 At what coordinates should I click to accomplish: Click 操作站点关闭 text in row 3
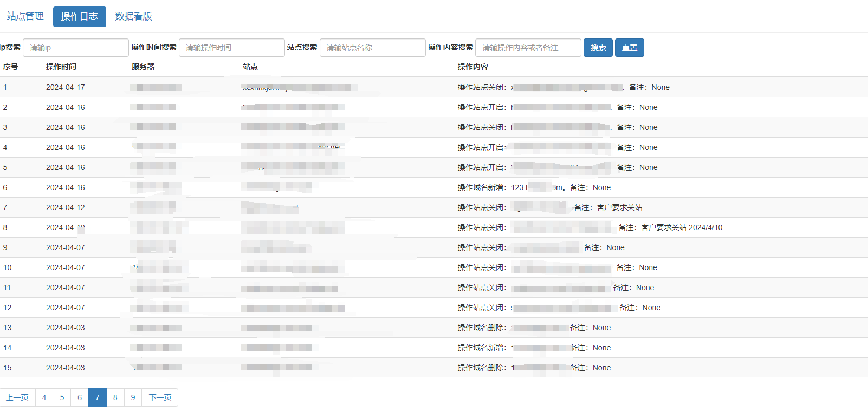481,127
